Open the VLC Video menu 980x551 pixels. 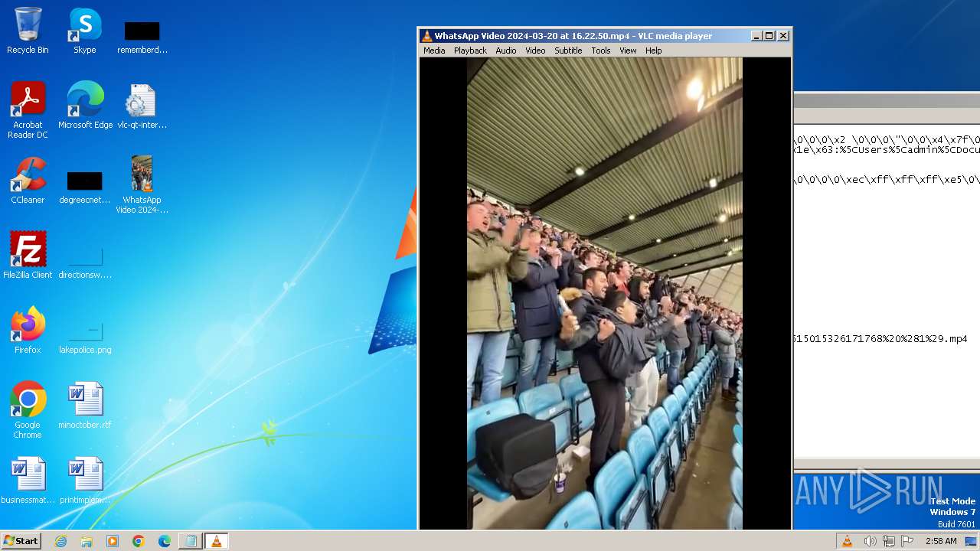point(535,51)
